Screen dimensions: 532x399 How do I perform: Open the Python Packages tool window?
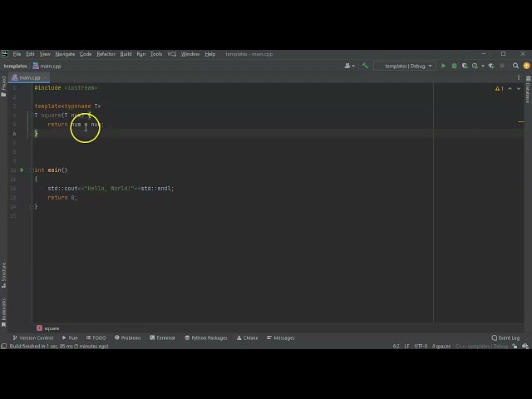[206, 338]
